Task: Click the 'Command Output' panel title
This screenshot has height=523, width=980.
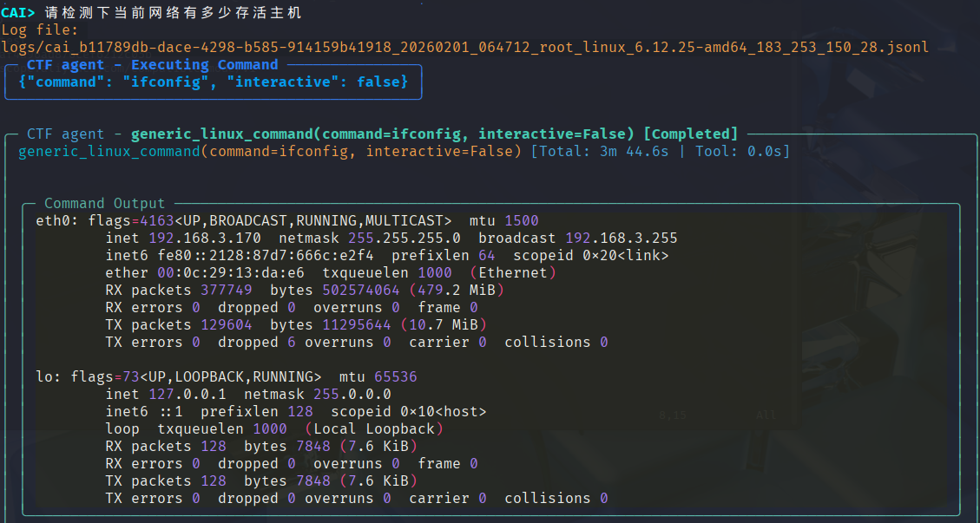Action: point(104,203)
